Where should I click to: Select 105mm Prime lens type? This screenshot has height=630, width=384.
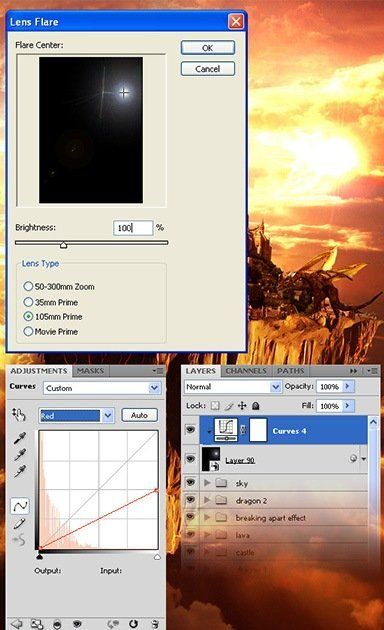(x=28, y=317)
